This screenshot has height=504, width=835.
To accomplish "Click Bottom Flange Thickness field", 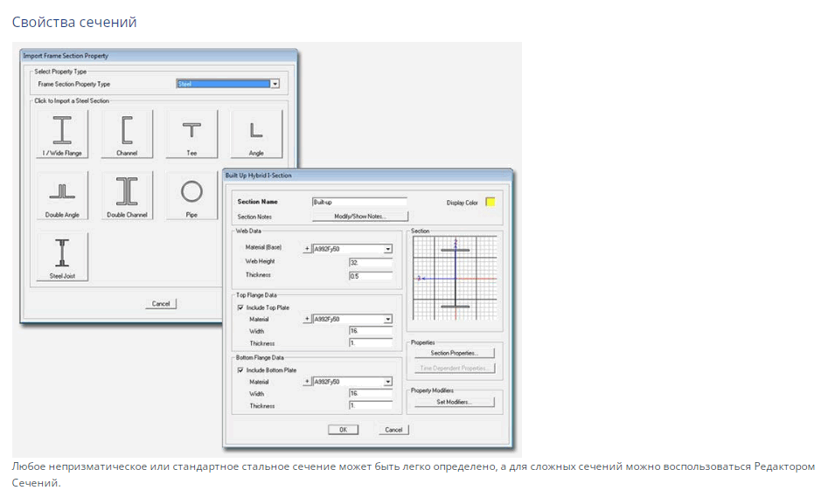I will [371, 405].
